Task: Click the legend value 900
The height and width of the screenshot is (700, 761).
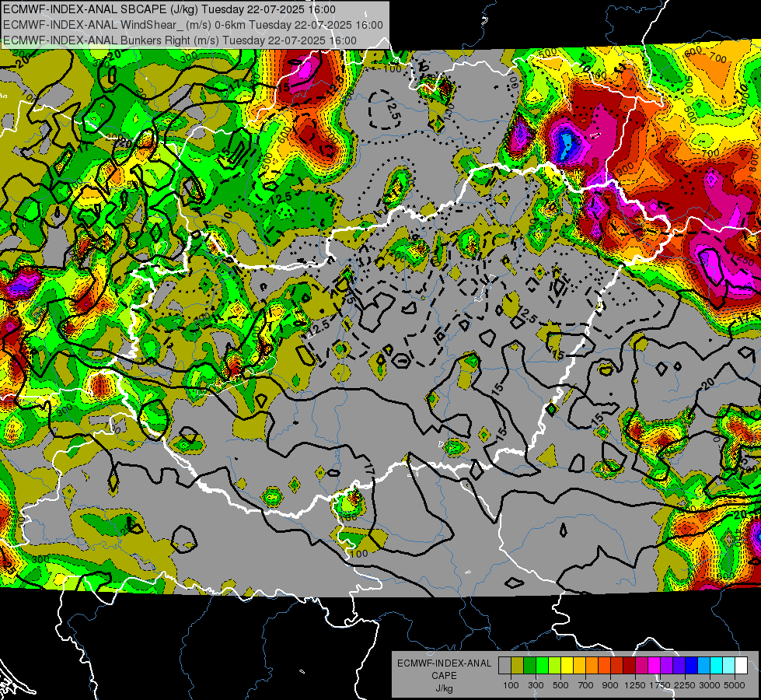Action: 610,685
